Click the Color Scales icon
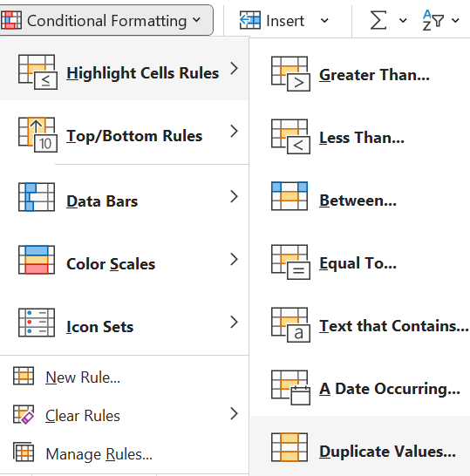This screenshot has height=476, width=470. click(37, 260)
